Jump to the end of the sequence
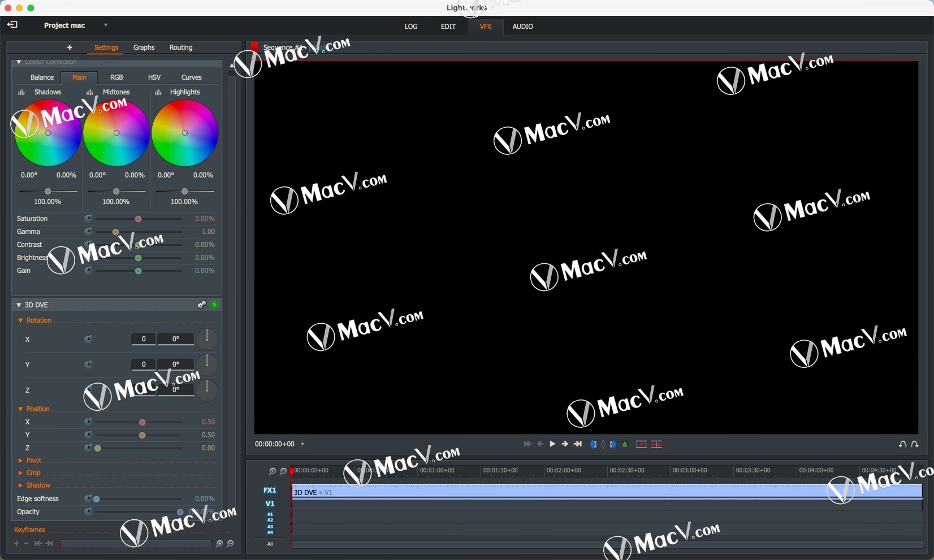934x560 pixels. (x=577, y=444)
